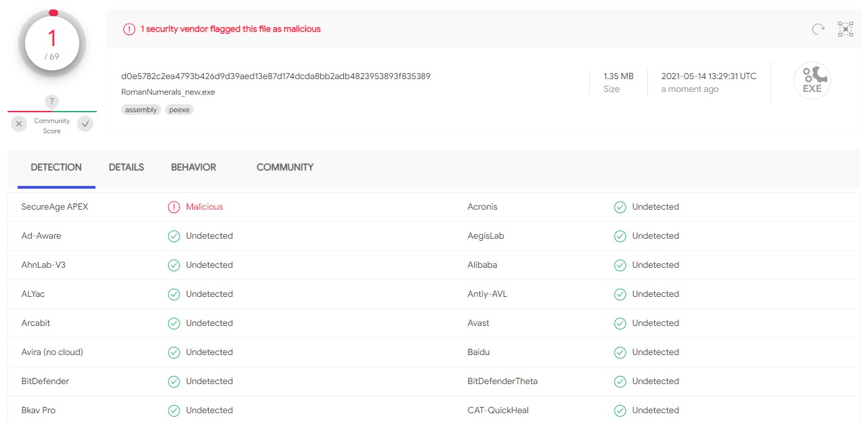This screenshot has height=422, width=868.
Task: Click the 1/69 detection score gauge
Action: pos(52,44)
